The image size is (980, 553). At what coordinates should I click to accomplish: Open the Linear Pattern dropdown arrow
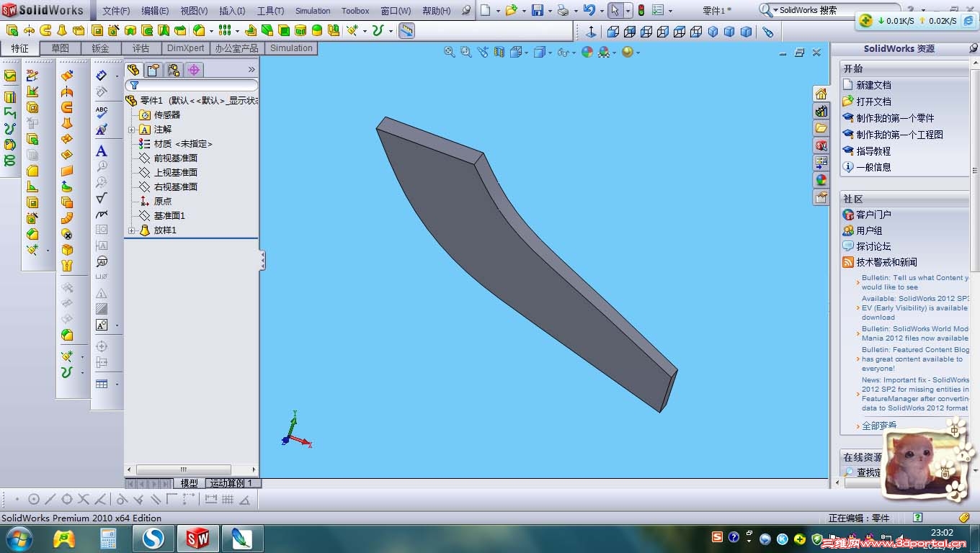(238, 31)
